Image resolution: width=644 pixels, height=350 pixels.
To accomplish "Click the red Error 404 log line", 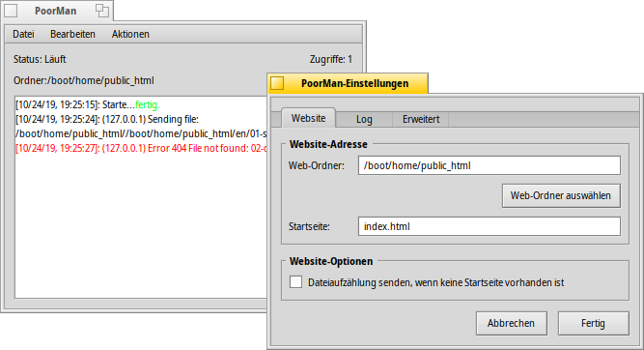I will (141, 148).
